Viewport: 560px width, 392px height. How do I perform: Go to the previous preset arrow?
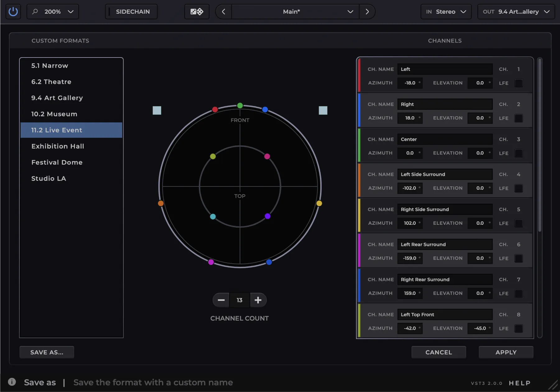pyautogui.click(x=224, y=12)
